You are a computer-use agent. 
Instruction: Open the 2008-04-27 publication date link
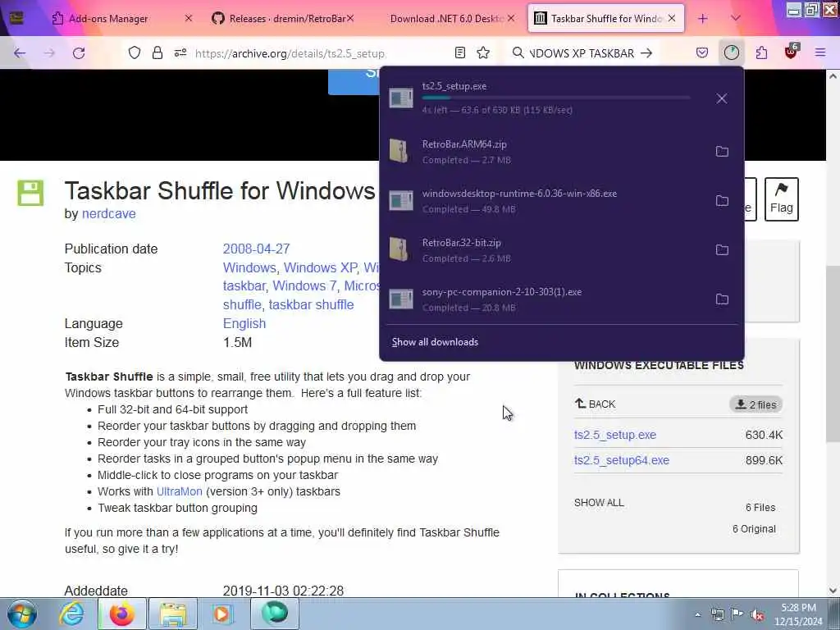(x=256, y=249)
